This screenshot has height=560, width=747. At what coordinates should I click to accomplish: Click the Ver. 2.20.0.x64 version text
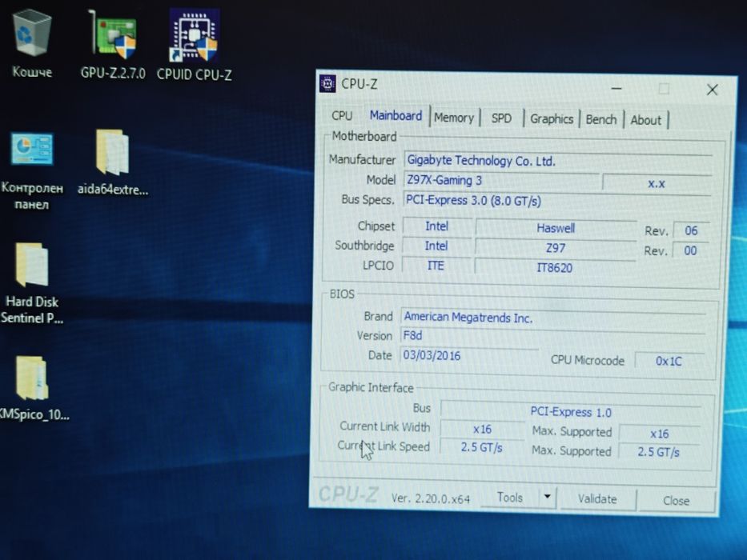(431, 498)
